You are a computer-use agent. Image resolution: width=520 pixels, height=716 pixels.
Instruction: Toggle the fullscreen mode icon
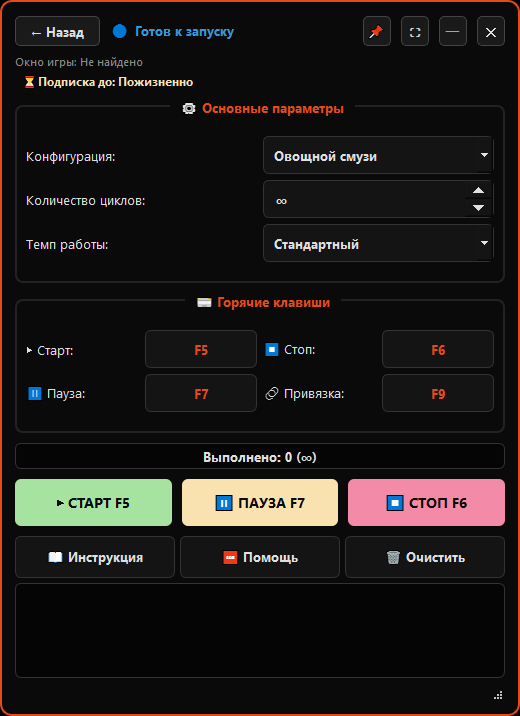415,32
